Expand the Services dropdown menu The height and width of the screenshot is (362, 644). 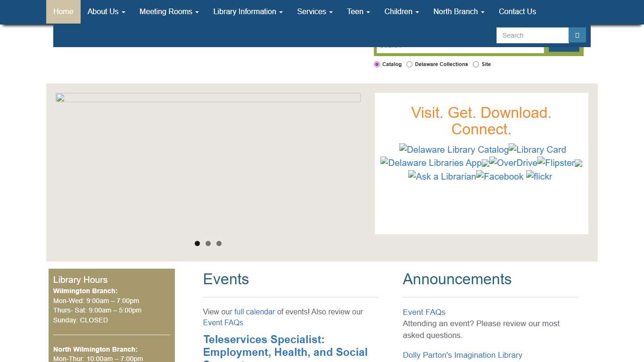(314, 11)
